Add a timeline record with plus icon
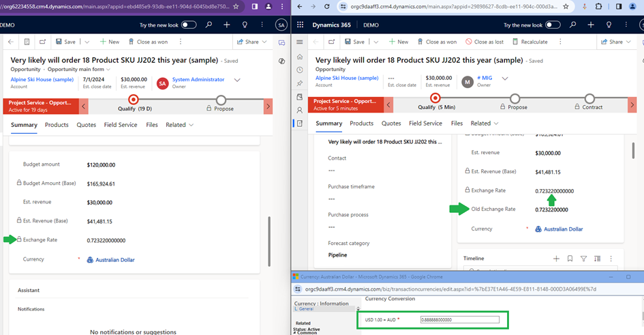This screenshot has height=335, width=644. click(x=556, y=259)
